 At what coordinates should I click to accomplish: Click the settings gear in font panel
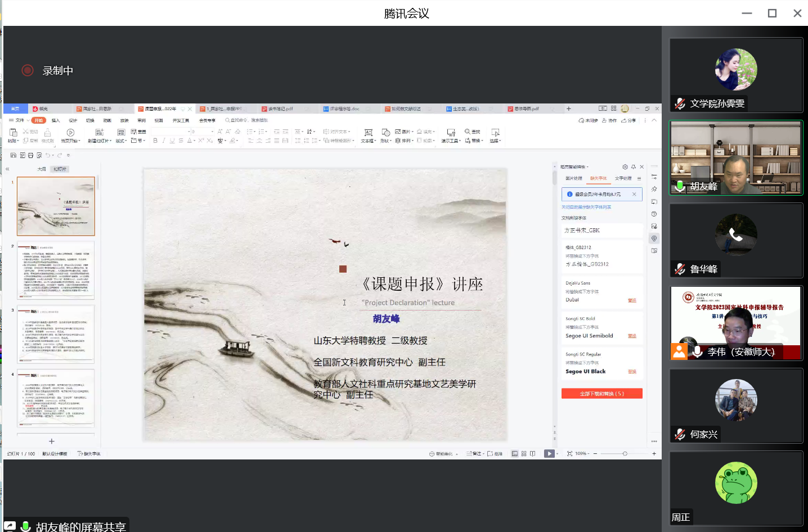click(625, 167)
